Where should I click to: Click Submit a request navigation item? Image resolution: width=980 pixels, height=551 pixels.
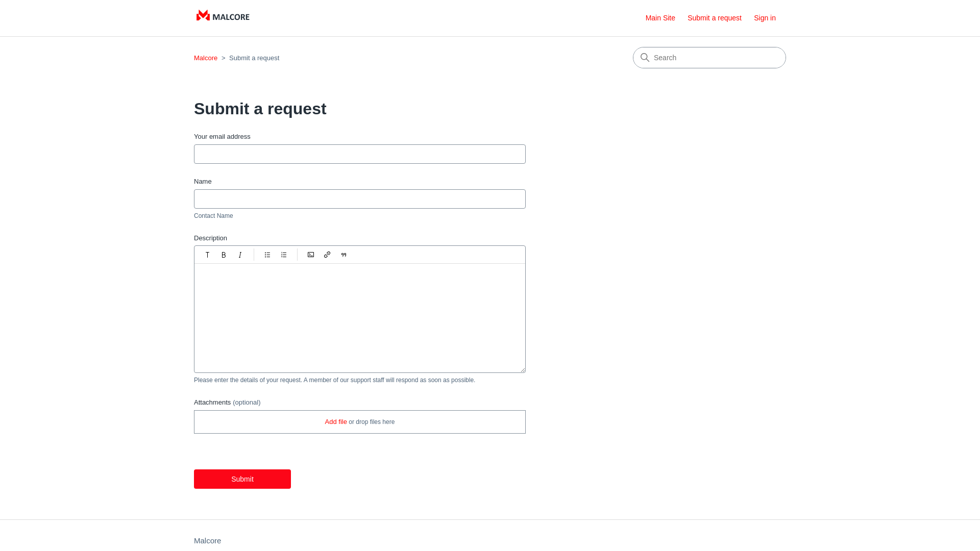pos(714,18)
